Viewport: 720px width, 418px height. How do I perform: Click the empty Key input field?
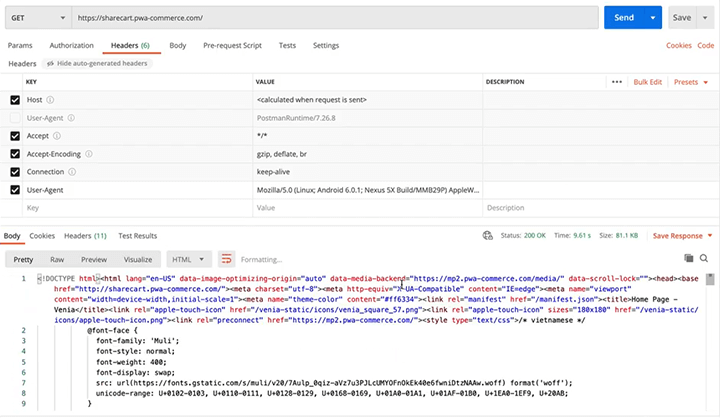(x=137, y=208)
